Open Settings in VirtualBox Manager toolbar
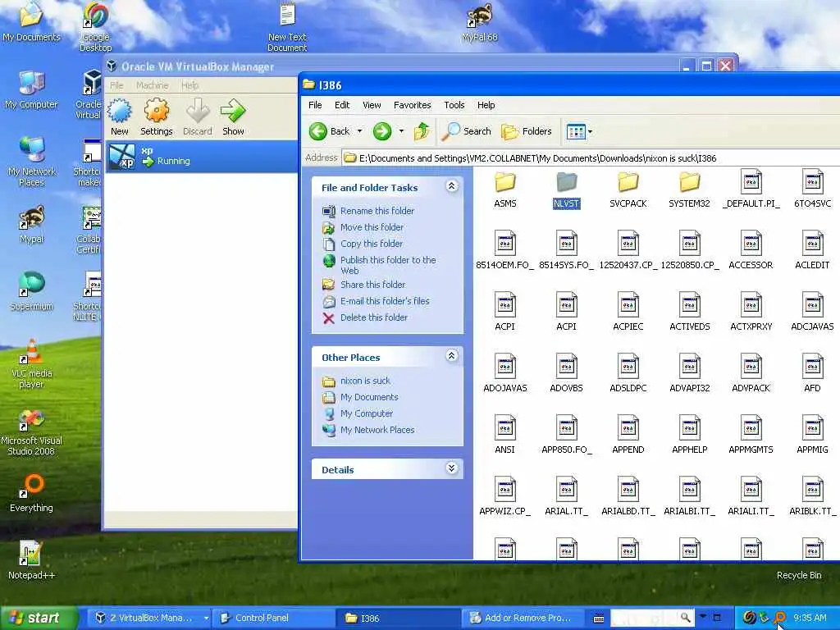 (157, 116)
